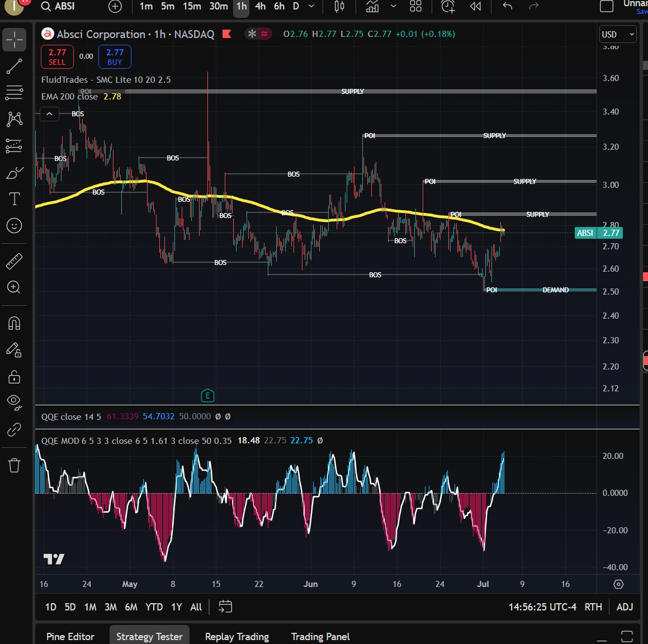This screenshot has width=648, height=644.
Task: Open the go to date calendar
Action: click(225, 607)
